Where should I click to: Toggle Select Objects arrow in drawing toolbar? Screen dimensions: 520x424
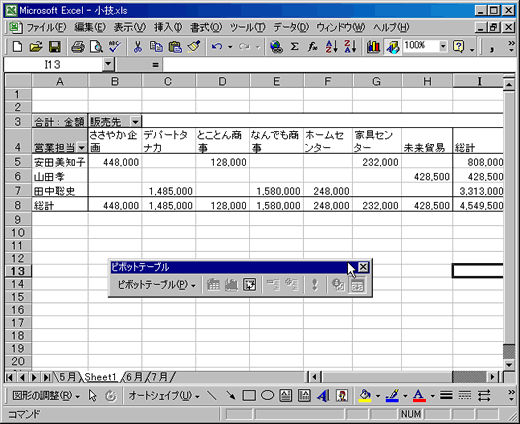click(x=92, y=396)
